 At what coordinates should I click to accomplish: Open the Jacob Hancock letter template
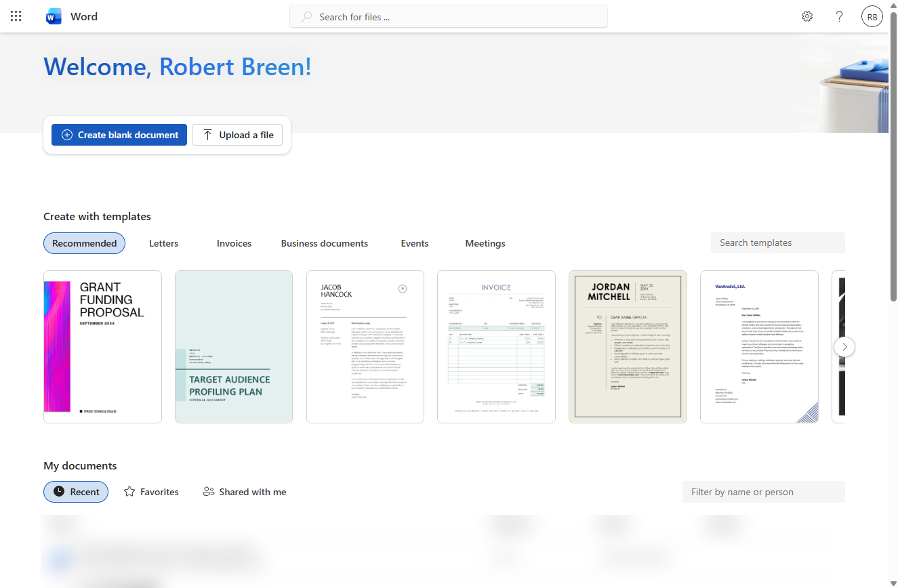click(365, 347)
